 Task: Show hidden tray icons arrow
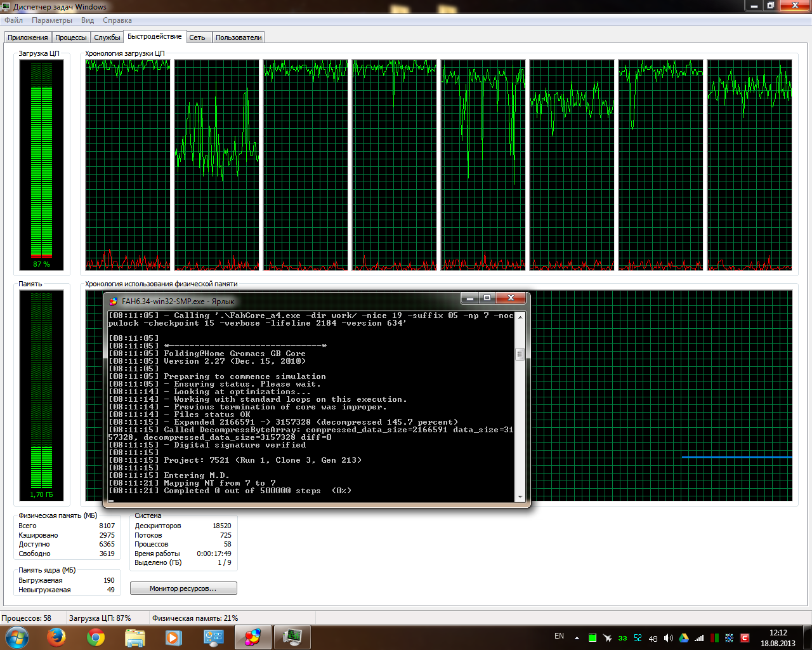tap(577, 638)
